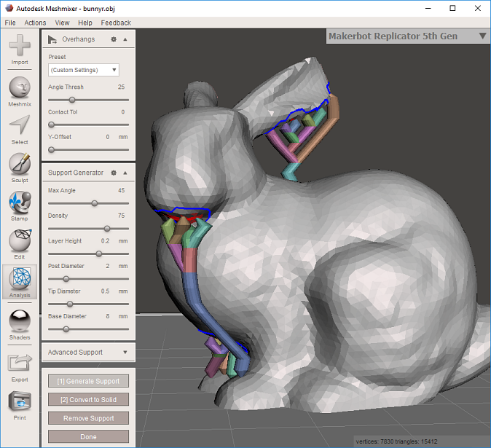491x448 pixels.
Task: Open the Feedback menu
Action: [x=116, y=23]
